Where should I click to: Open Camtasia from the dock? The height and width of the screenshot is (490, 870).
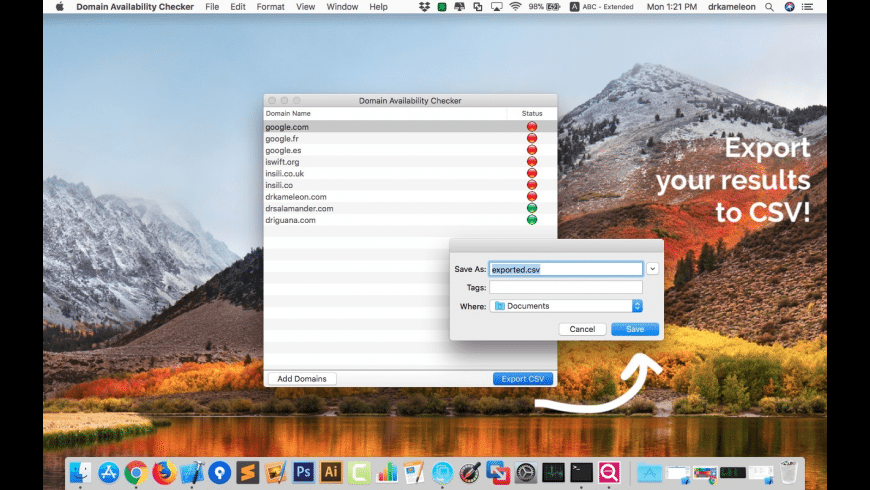pyautogui.click(x=359, y=473)
